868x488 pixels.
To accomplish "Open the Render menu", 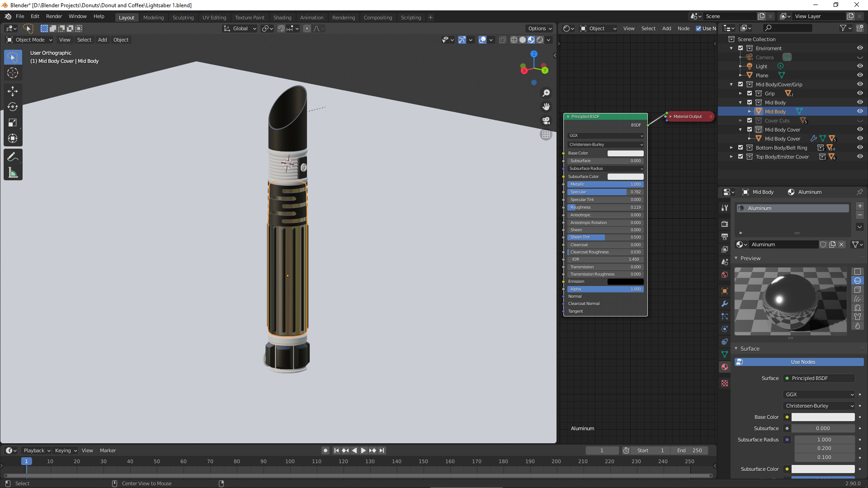I will coord(54,16).
